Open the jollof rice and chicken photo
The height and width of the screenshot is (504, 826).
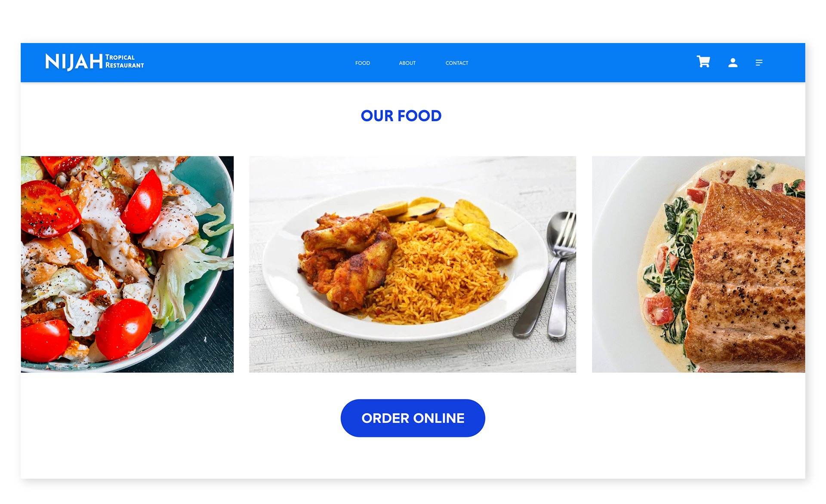(x=413, y=264)
